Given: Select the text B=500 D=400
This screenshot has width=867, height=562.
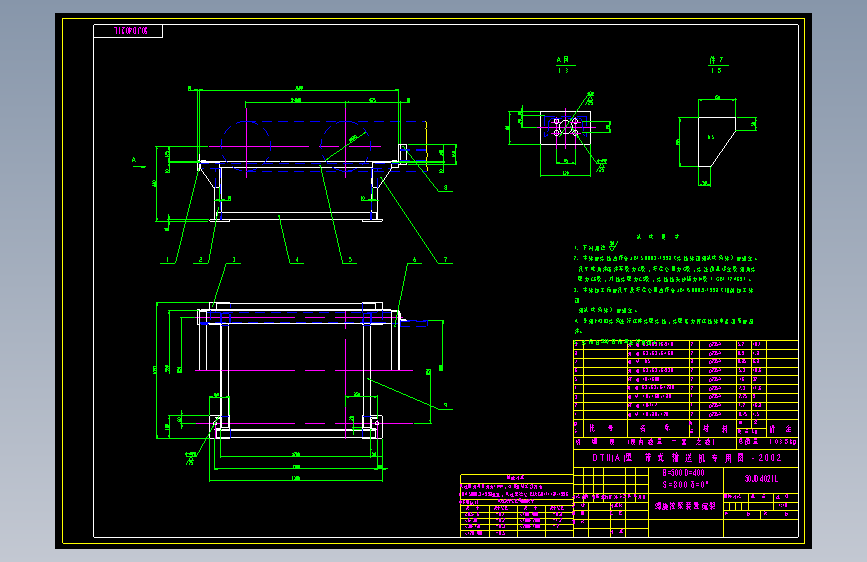Looking at the screenshot, I should click(683, 473).
